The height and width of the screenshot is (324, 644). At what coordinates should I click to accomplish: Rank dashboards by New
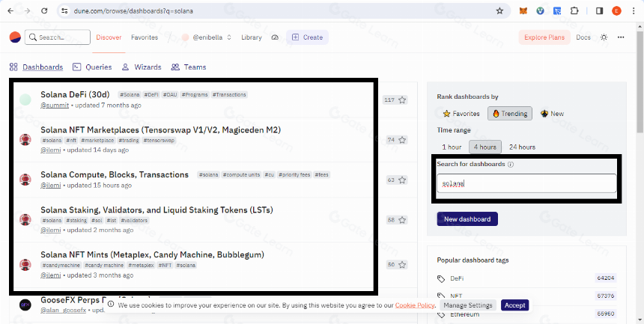click(x=553, y=114)
